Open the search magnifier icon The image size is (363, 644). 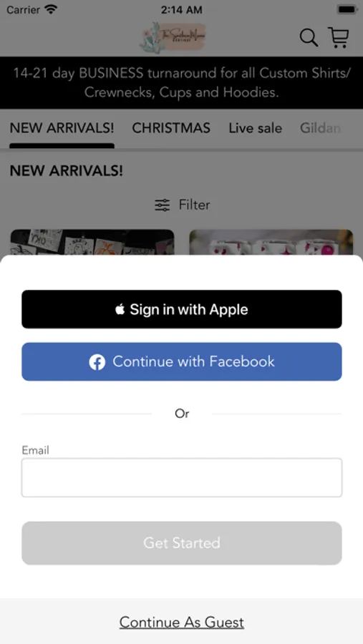pos(309,38)
